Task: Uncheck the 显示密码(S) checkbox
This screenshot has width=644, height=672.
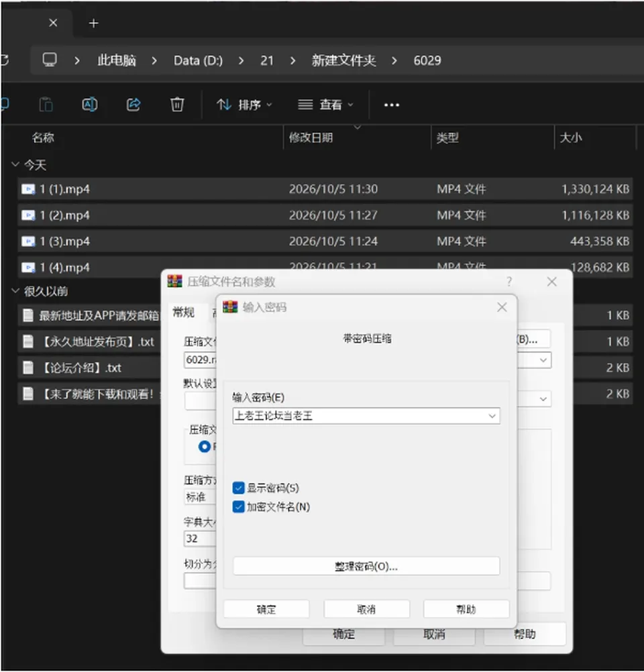Action: [238, 488]
